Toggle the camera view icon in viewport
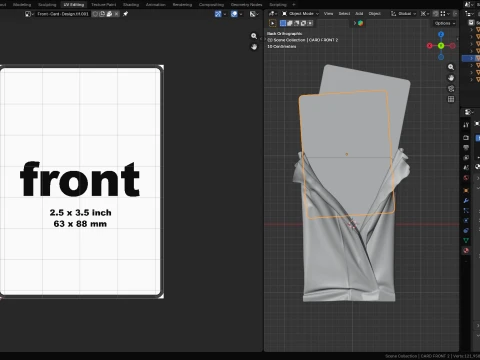 click(451, 89)
